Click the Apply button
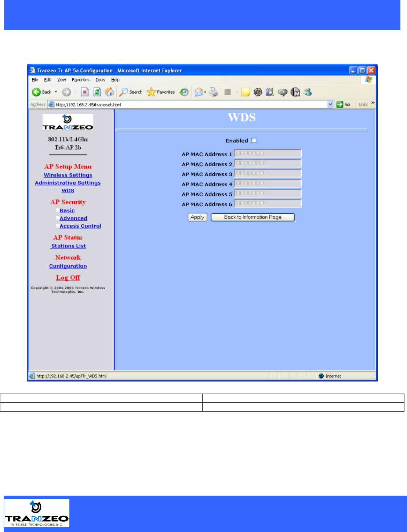This screenshot has width=407, height=532. (x=197, y=217)
